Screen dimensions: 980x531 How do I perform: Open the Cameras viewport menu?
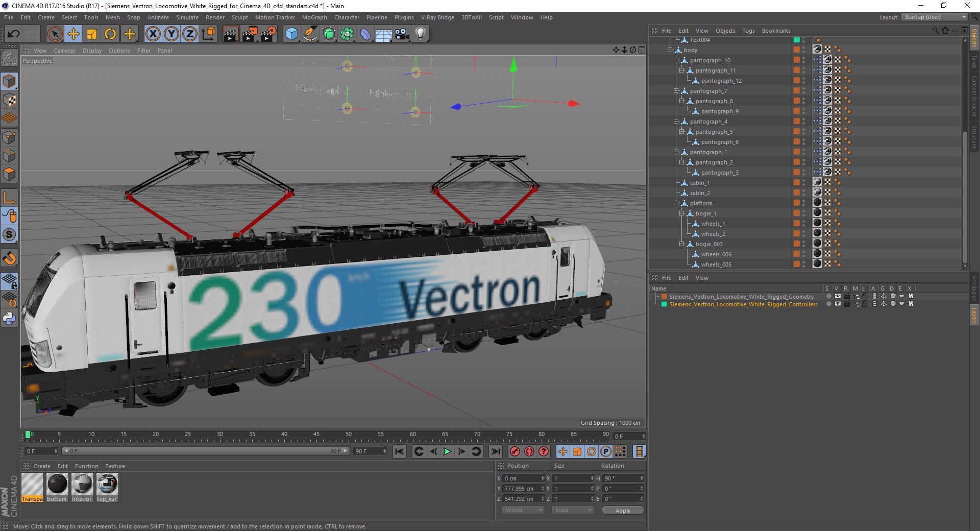tap(64, 51)
